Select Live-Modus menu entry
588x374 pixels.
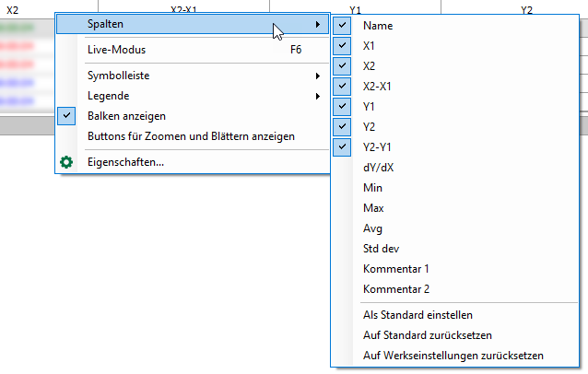click(116, 50)
